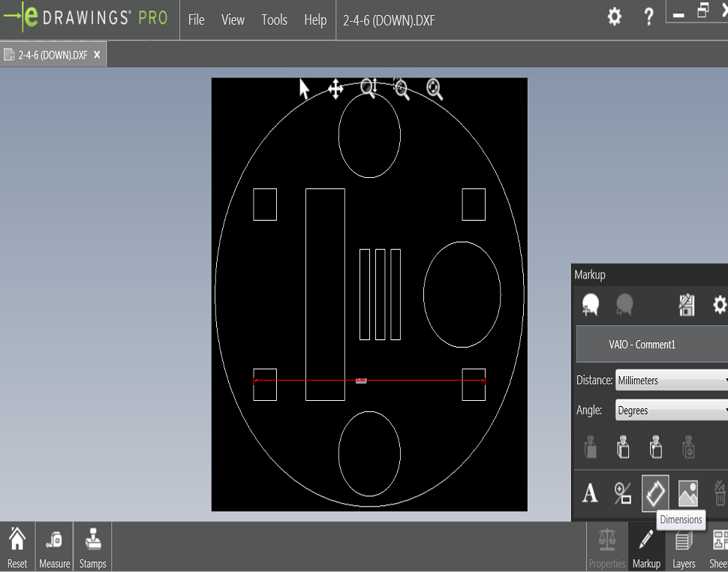The image size is (728, 572).
Task: Open Markup panel options gear
Action: click(720, 305)
